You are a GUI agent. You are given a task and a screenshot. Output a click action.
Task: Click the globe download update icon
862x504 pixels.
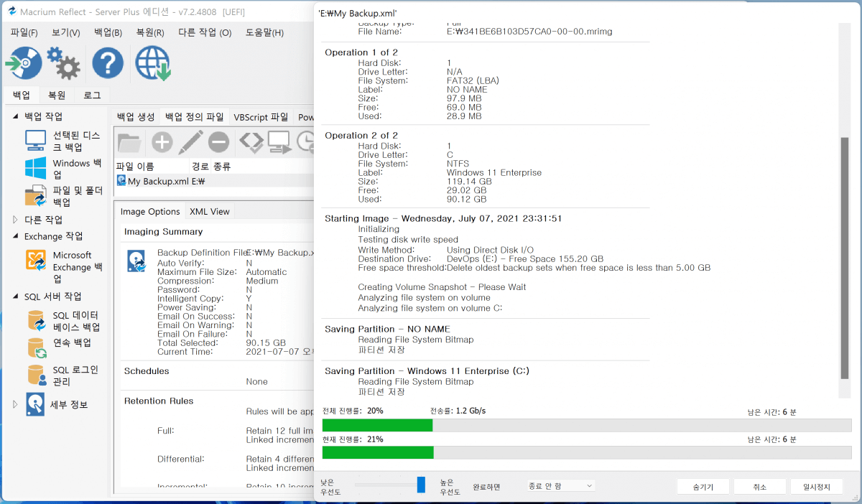tap(152, 63)
